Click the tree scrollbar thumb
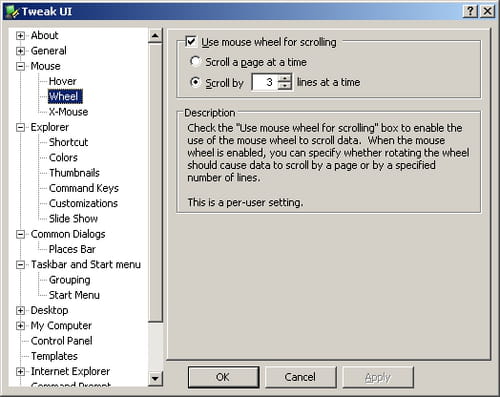Screen dimensions: 500x397 pyautogui.click(x=155, y=182)
